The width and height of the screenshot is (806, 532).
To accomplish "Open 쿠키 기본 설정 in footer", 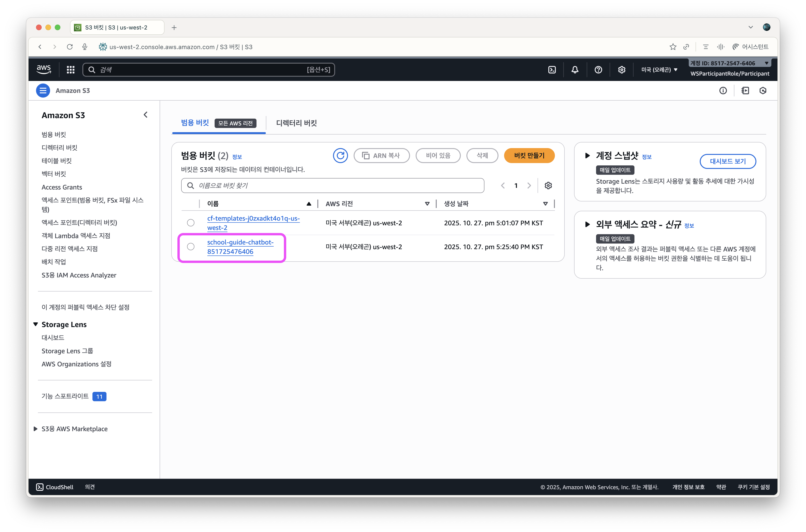I will coord(753,487).
